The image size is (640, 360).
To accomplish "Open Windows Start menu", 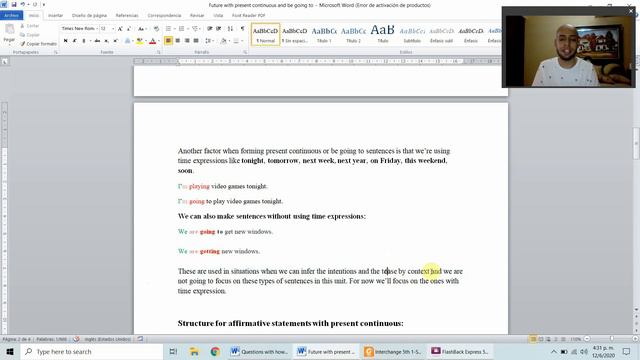I will click(10, 351).
